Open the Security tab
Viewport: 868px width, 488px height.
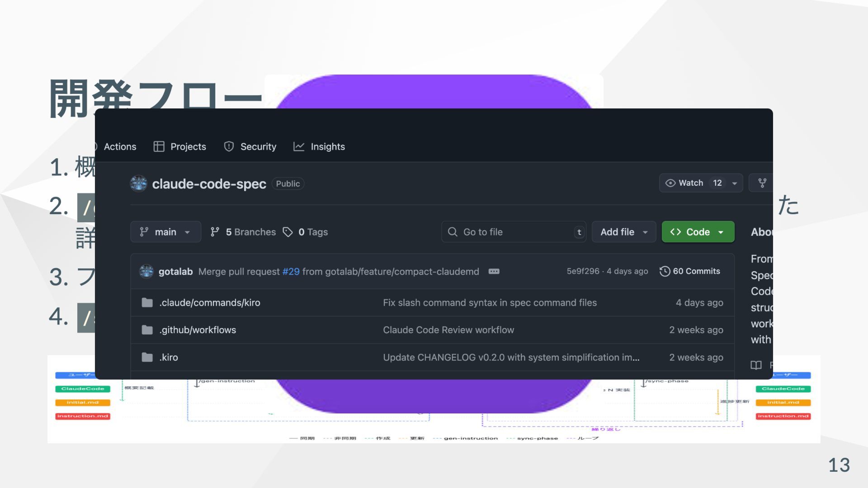[250, 146]
